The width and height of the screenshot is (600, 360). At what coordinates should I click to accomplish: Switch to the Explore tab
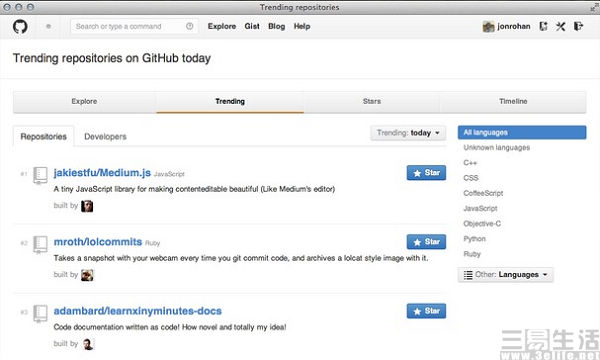point(84,101)
